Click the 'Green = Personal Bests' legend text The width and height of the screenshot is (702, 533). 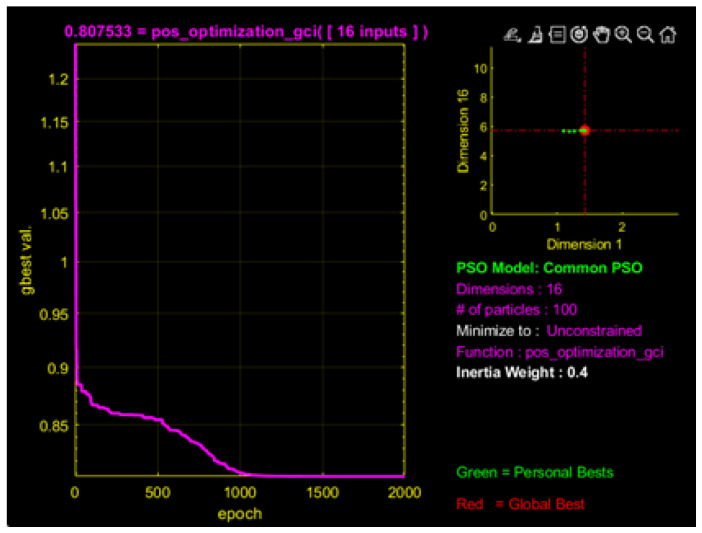(x=535, y=473)
